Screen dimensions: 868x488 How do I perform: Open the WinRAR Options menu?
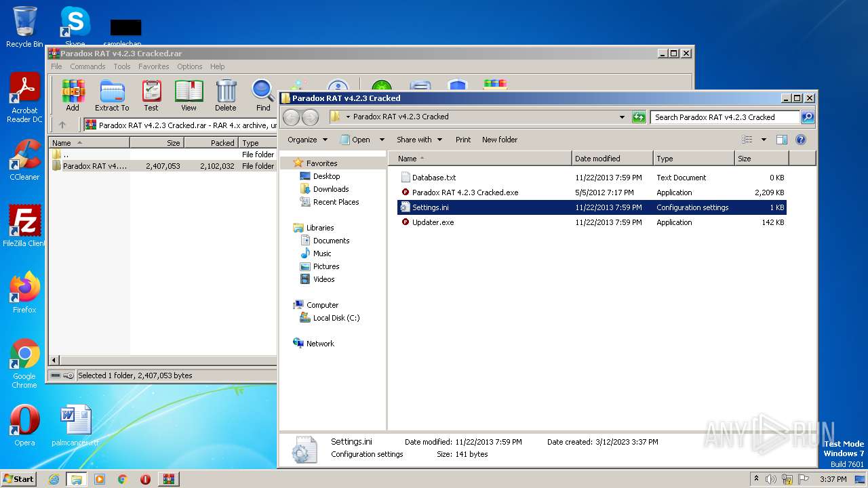click(190, 66)
